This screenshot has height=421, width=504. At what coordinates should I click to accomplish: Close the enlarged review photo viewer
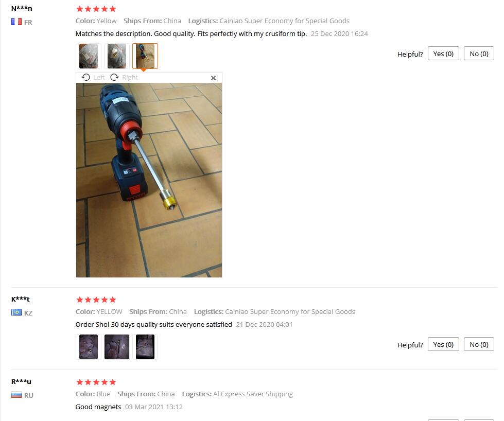(213, 78)
